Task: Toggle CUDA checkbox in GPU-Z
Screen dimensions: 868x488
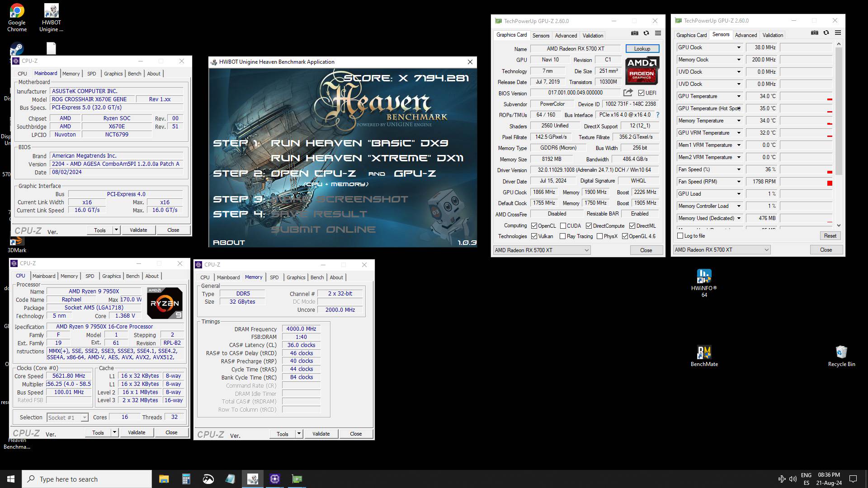Action: click(563, 226)
